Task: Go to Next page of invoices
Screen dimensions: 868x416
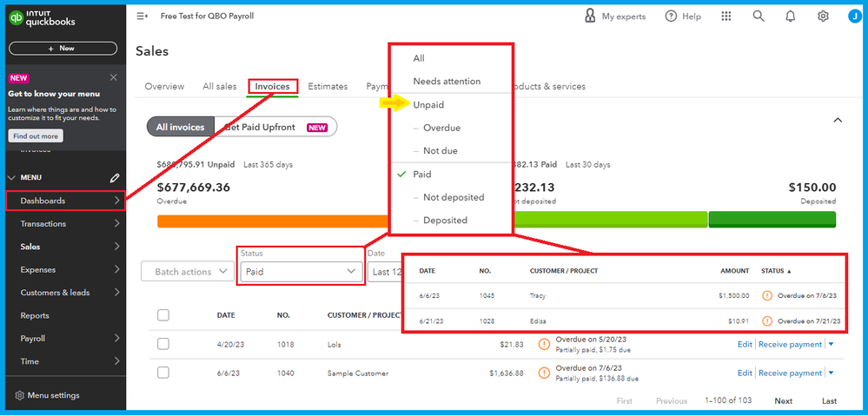Action: point(784,401)
